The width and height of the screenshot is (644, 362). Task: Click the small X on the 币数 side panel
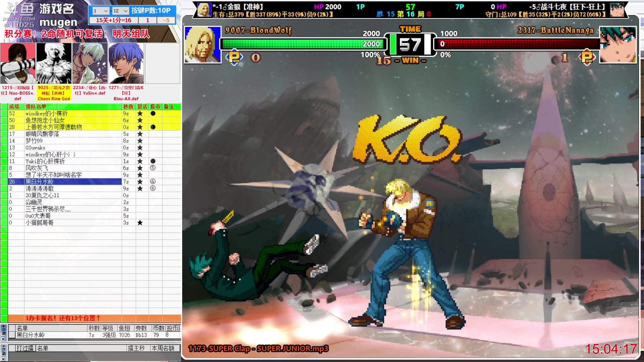pos(3,339)
